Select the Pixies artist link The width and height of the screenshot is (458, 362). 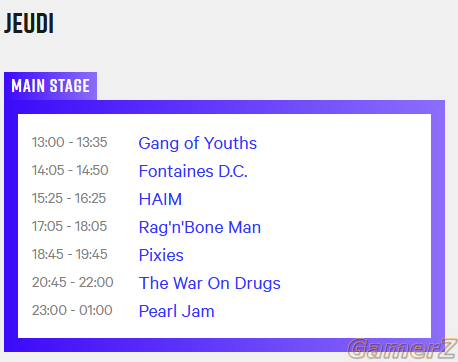(x=161, y=255)
